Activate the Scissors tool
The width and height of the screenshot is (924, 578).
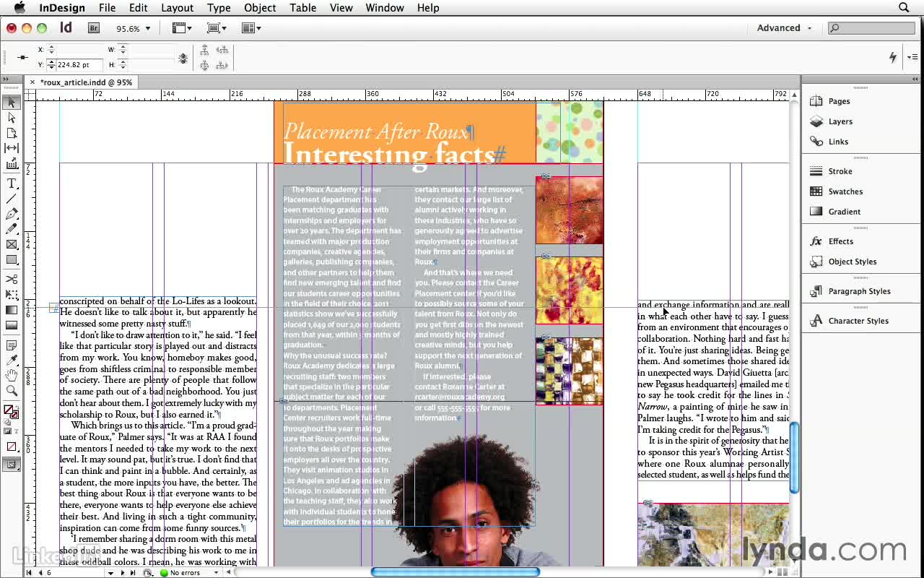[x=12, y=279]
